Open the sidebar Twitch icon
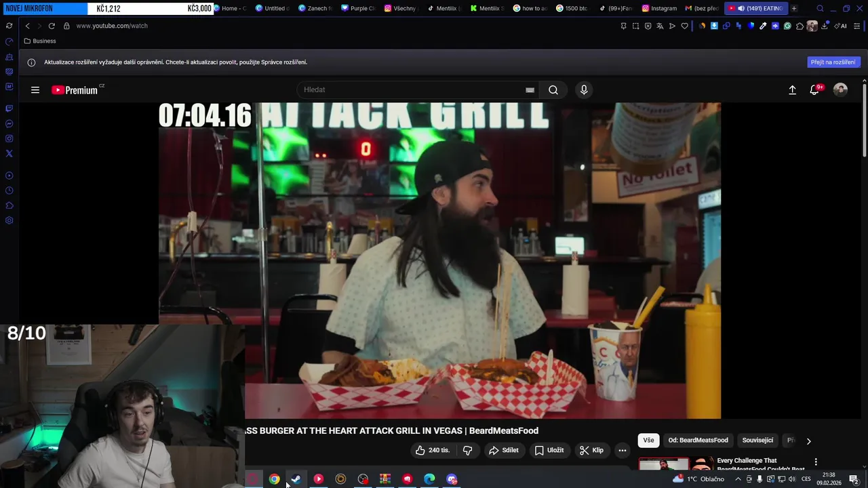The image size is (868, 488). pos(9,108)
